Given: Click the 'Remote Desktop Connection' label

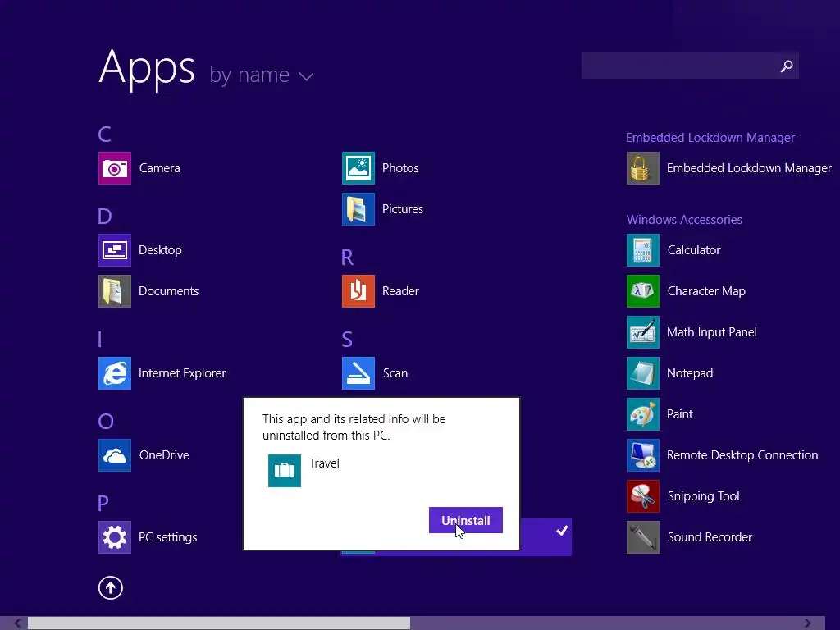Looking at the screenshot, I should point(742,455).
